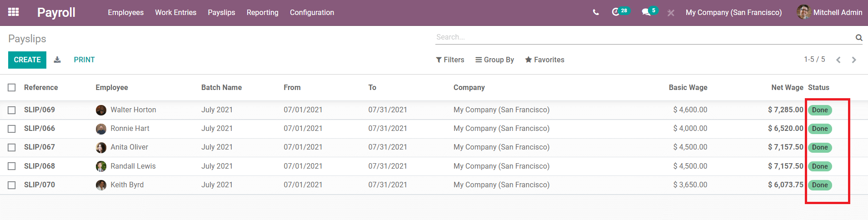Image resolution: width=868 pixels, height=220 pixels.
Task: Click the search magnifier icon
Action: tap(858, 38)
